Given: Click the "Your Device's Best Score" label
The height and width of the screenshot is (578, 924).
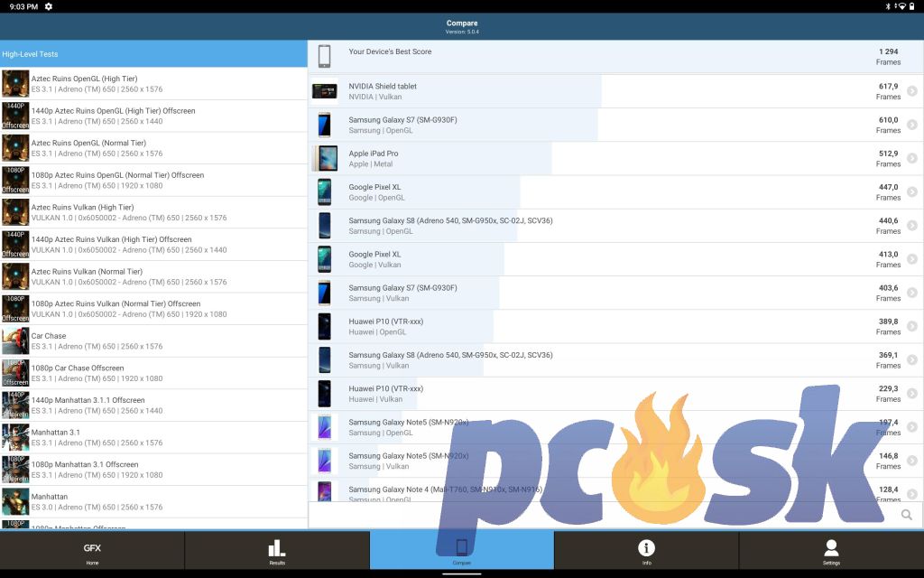Looking at the screenshot, I should [x=390, y=51].
